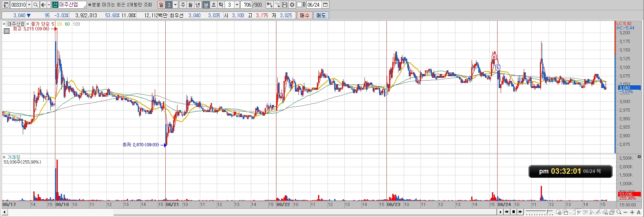
Task: Open the calendar date picker icon
Action: coord(326,5)
